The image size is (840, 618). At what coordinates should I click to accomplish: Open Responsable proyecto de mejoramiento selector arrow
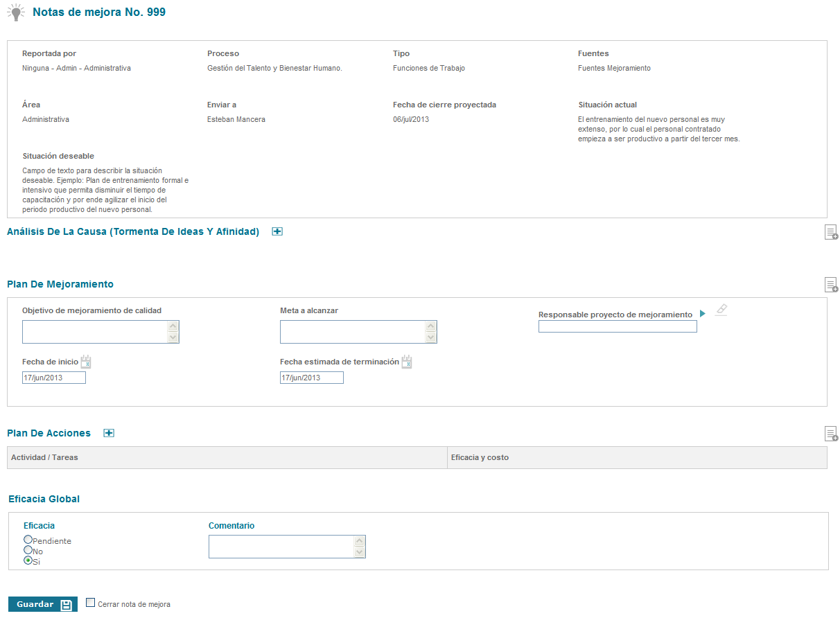click(703, 314)
